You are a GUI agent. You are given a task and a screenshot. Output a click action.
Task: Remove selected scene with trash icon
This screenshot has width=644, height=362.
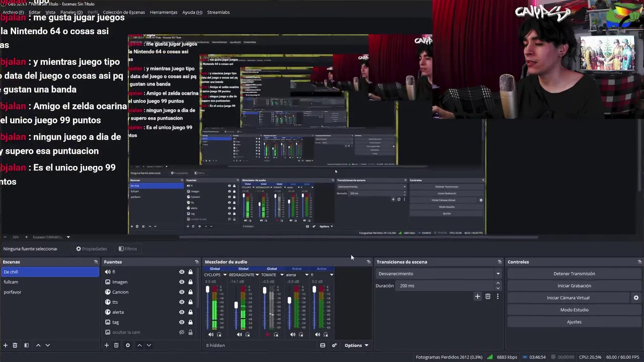coord(15,345)
